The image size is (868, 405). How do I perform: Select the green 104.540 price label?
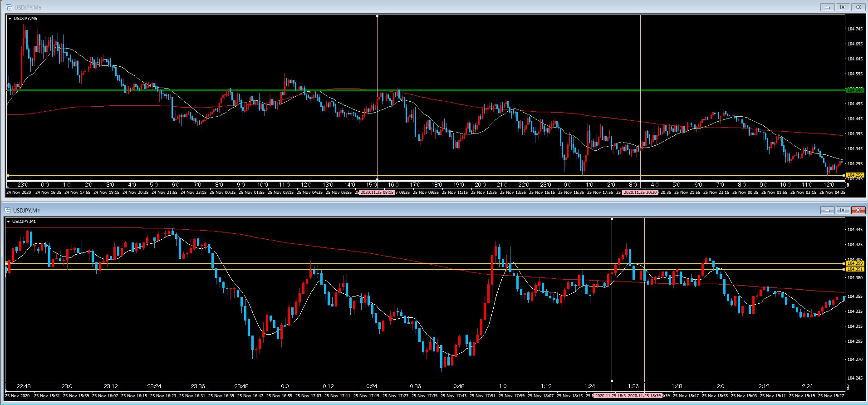coord(855,90)
